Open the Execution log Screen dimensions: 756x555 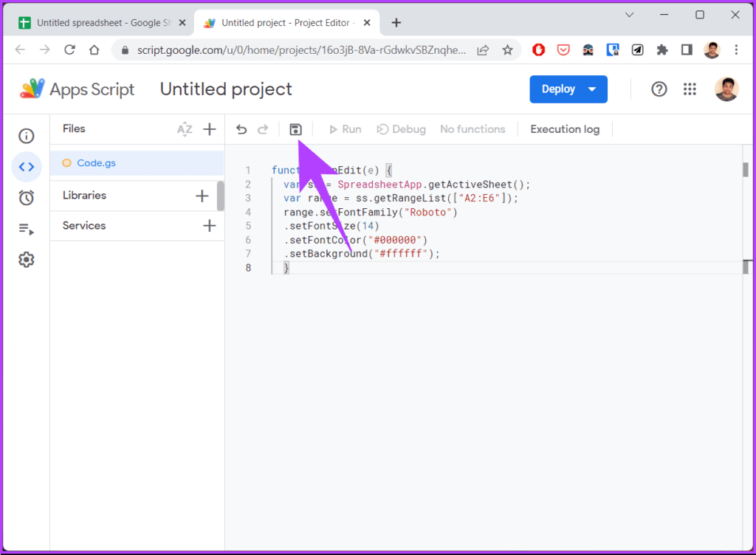pyautogui.click(x=565, y=129)
